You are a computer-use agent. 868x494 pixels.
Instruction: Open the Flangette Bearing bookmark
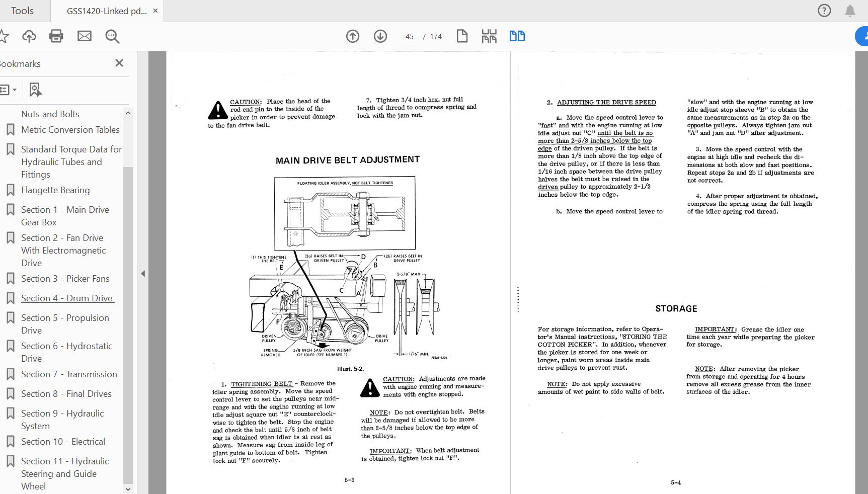55,190
